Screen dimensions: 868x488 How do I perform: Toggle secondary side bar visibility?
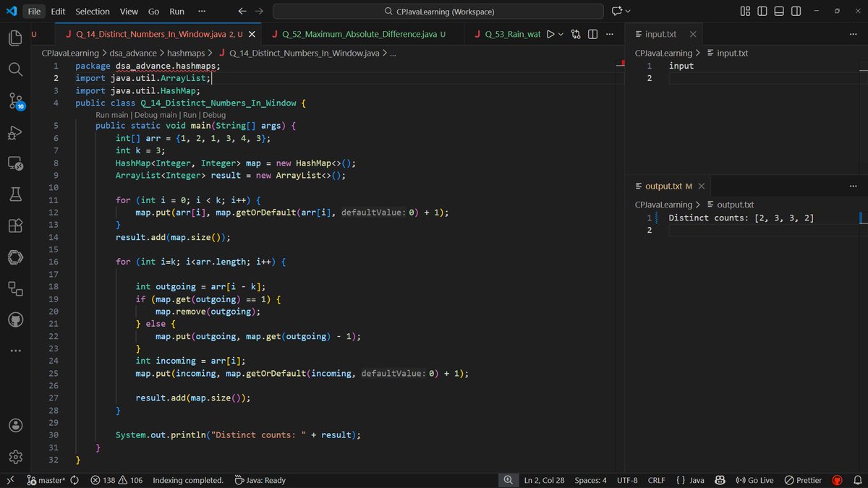796,12
